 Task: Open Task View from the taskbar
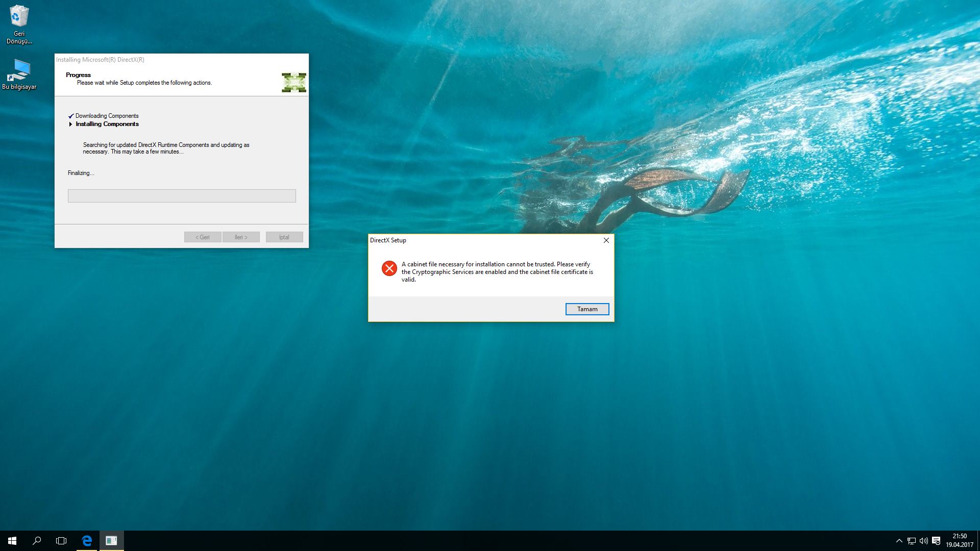pos(61,541)
